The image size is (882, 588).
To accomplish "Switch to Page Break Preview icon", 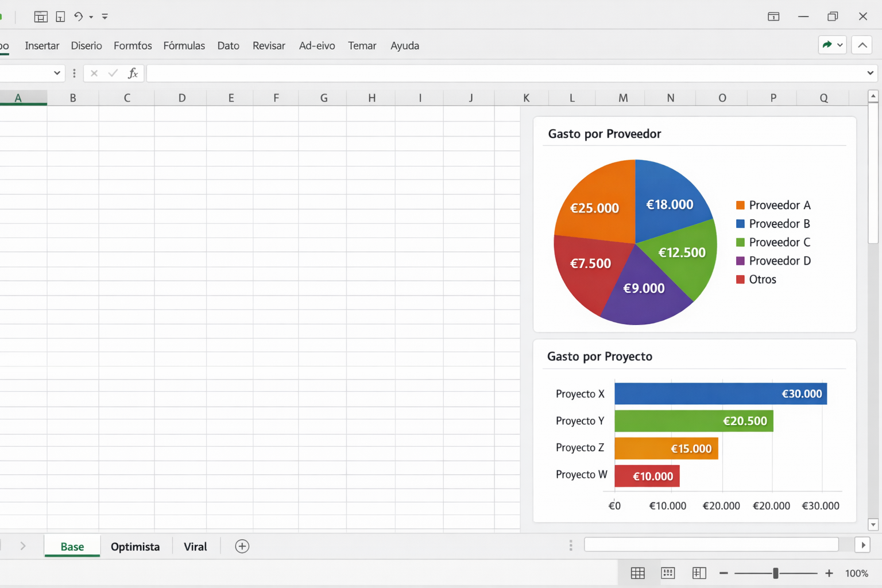I will pos(699,573).
